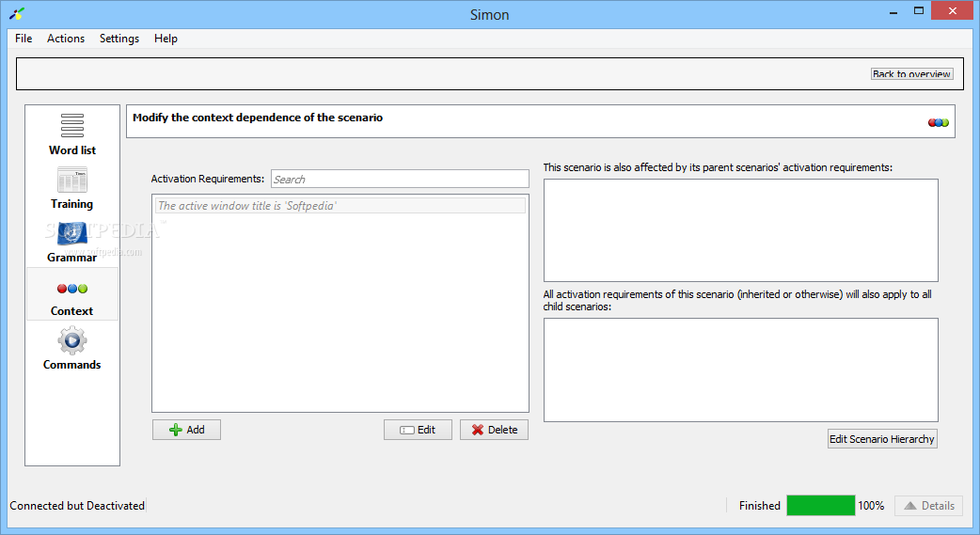
Task: Minimize the Simon window
Action: tap(893, 12)
